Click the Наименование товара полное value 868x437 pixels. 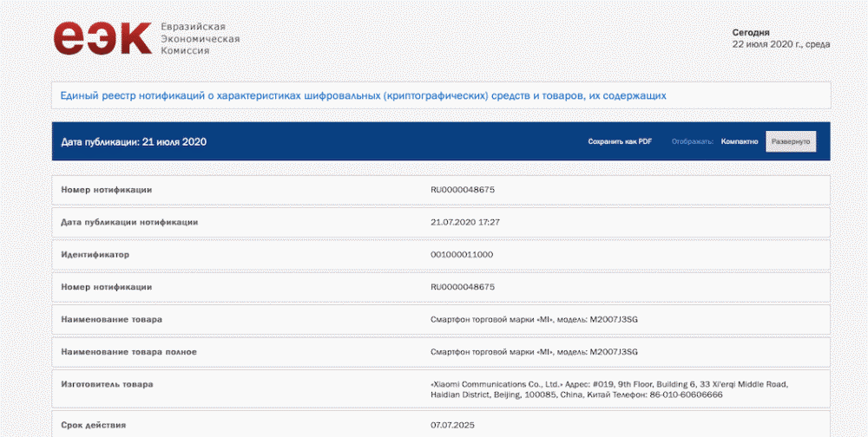[534, 352]
